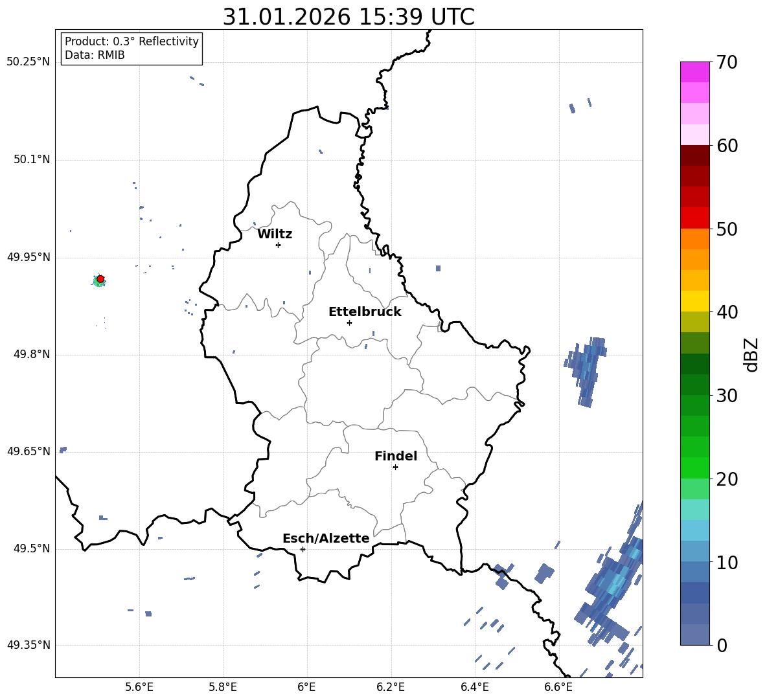The width and height of the screenshot is (767, 700).
Task: Click the Product: 0.3° Reflectivity label
Action: [132, 41]
